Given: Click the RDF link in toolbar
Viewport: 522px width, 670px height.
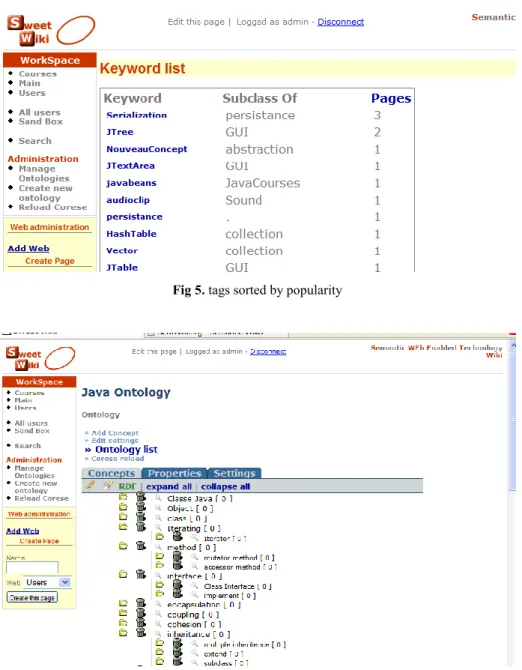Looking at the screenshot, I should (127, 486).
